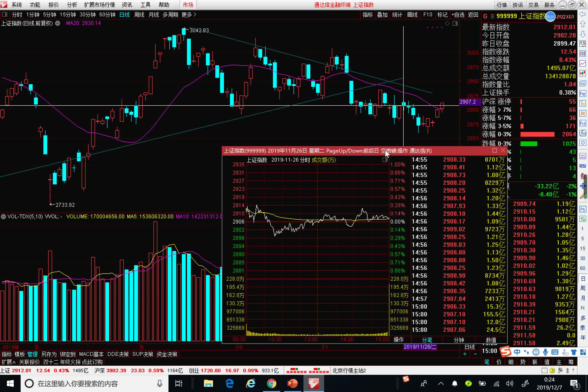The width and height of the screenshot is (588, 392).
Task: Select the 月线 monthly period
Action: [153, 15]
